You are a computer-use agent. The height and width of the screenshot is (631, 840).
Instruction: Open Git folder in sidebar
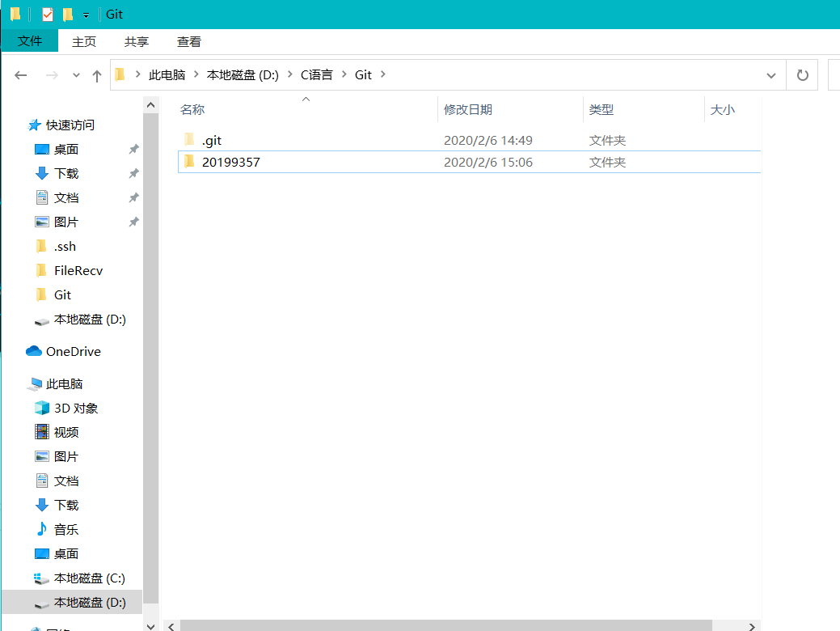click(x=63, y=294)
